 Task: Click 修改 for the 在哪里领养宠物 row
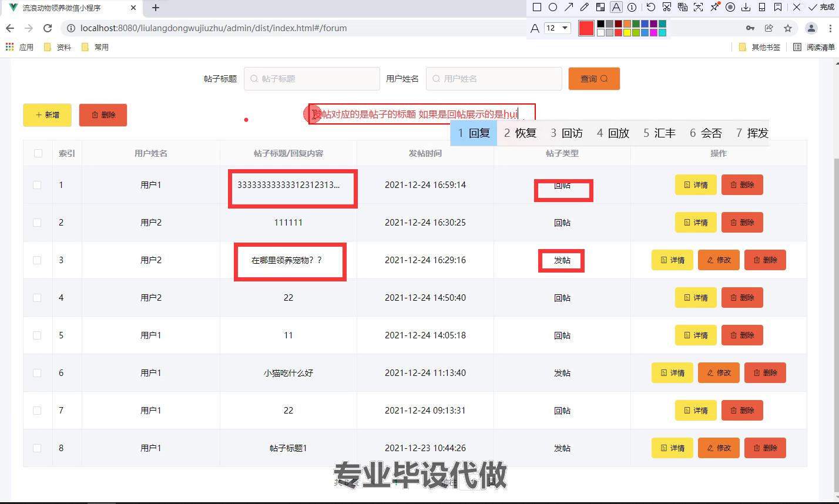(x=719, y=260)
